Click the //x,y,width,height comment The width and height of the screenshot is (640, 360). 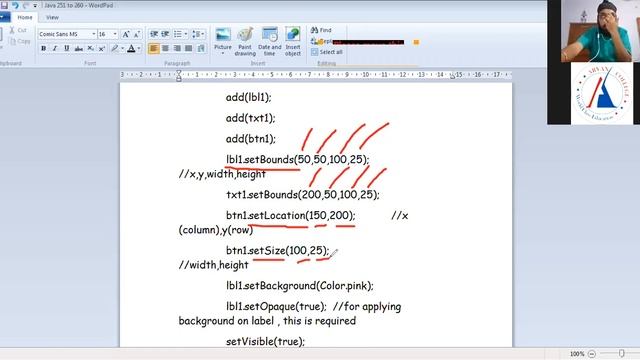(x=222, y=174)
